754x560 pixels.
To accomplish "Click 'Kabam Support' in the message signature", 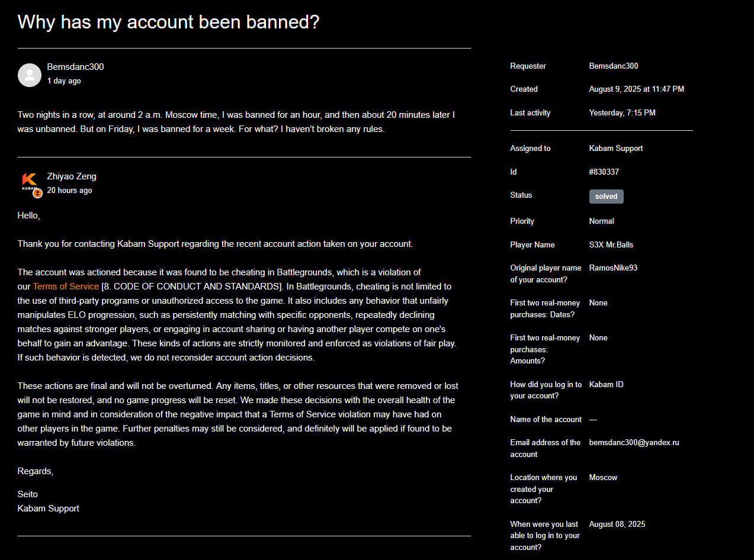I will (x=49, y=508).
